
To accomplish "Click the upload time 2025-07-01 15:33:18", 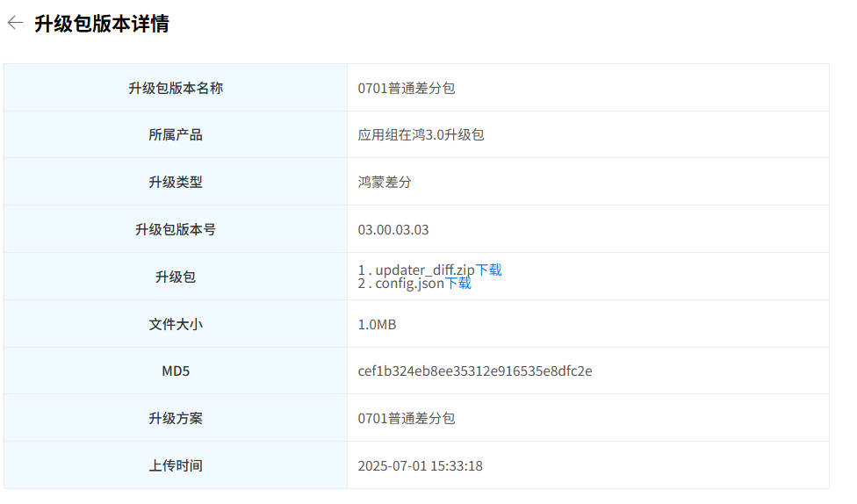I will point(420,465).
